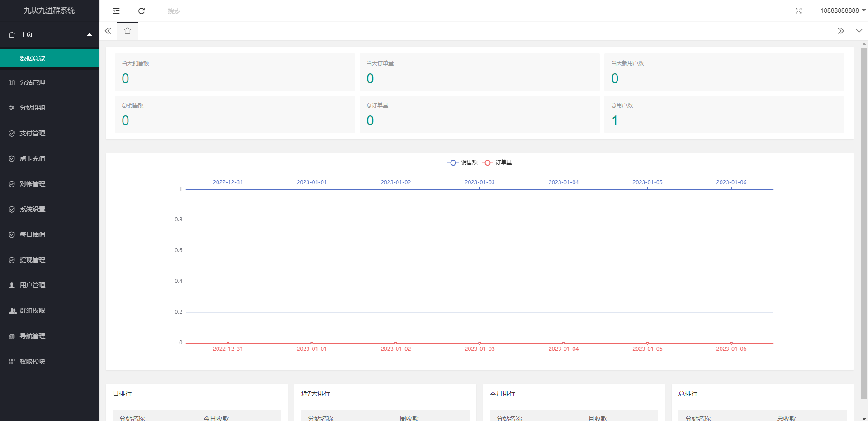Click 当天新用户数 stat card

[x=724, y=72]
